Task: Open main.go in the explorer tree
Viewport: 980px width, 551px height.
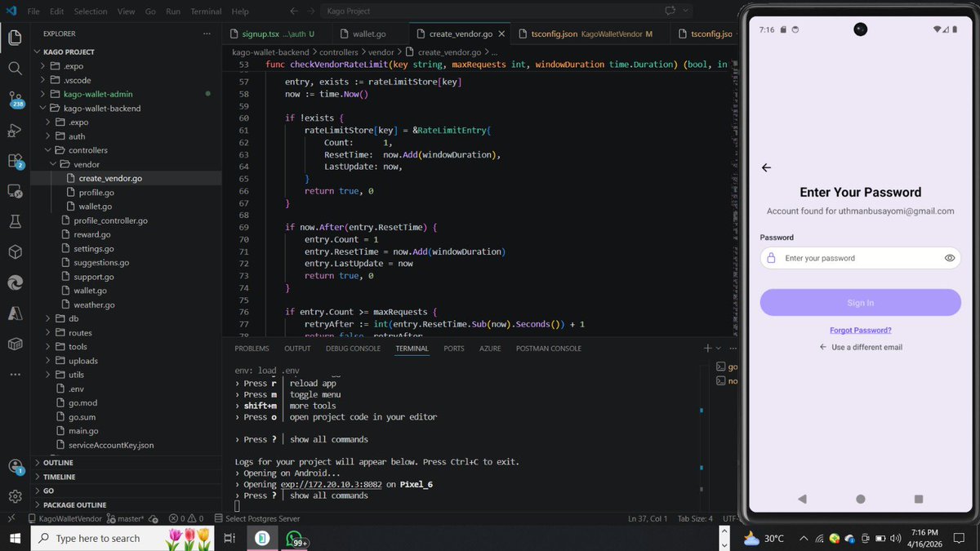Action: click(83, 431)
